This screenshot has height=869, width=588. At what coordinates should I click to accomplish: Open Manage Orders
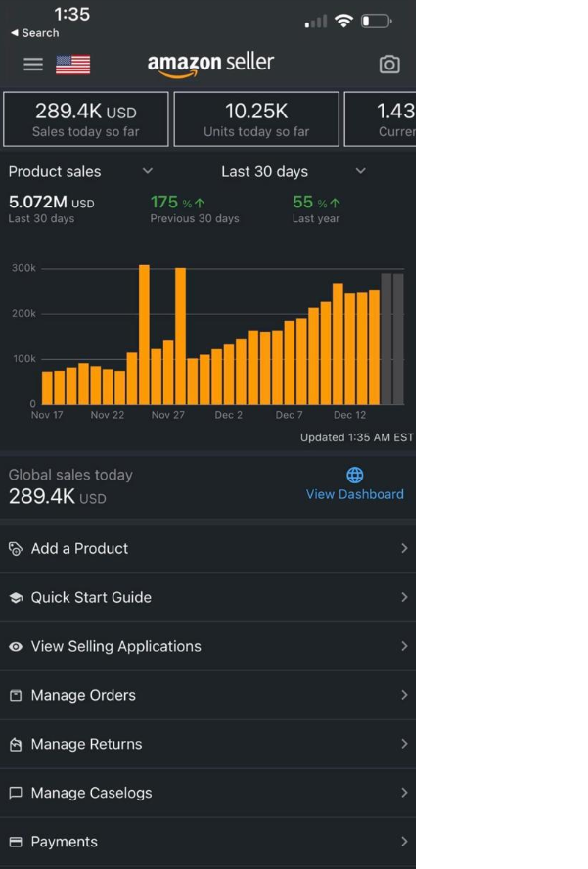pos(207,695)
